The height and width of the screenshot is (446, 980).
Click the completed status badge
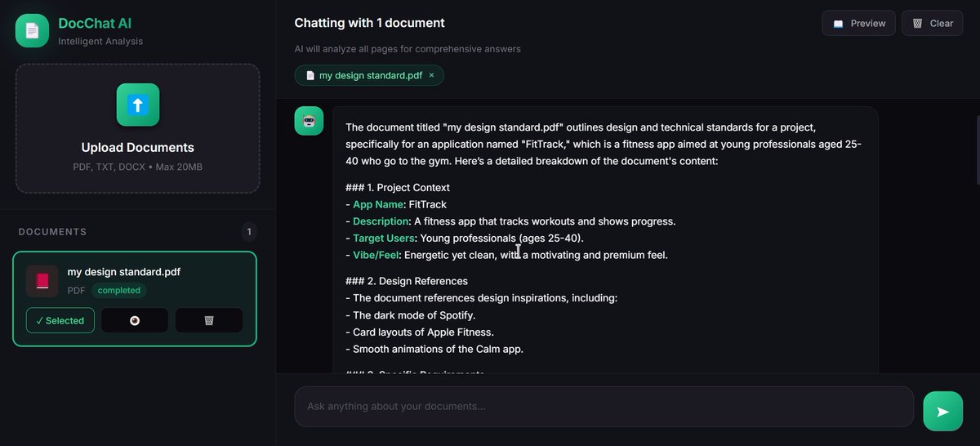click(119, 290)
